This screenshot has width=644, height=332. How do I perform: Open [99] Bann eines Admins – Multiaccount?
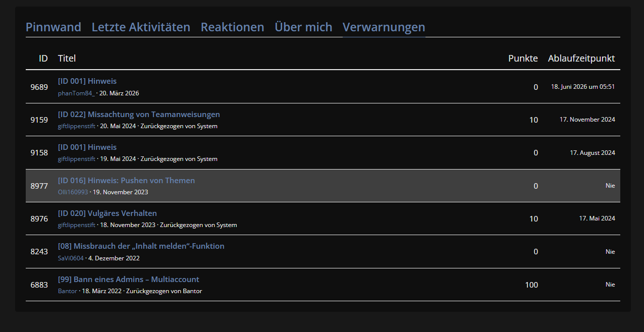[x=129, y=280]
